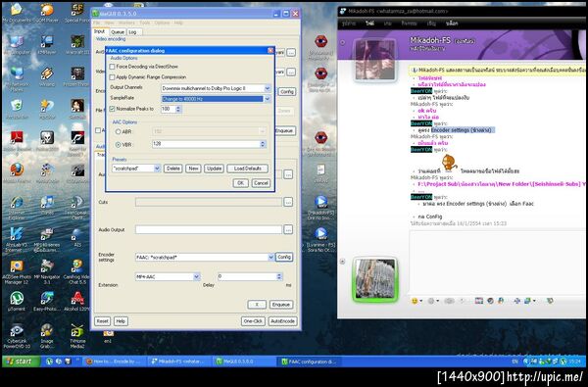The width and height of the screenshot is (588, 387).
Task: Open ACDSee Photo Manager 12 shortcut
Action: pyautogui.click(x=17, y=271)
